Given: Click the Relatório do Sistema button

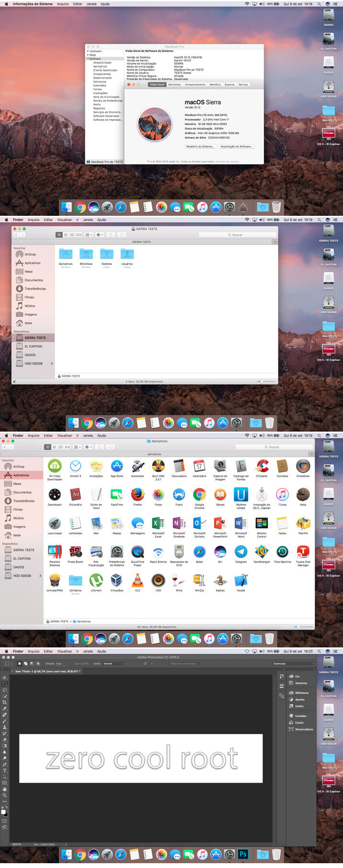Looking at the screenshot, I should point(200,147).
